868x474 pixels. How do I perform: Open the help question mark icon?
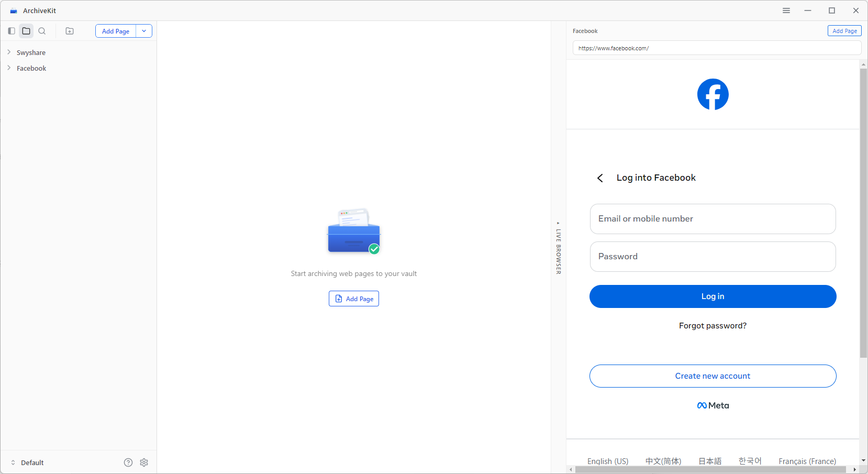[128, 462]
